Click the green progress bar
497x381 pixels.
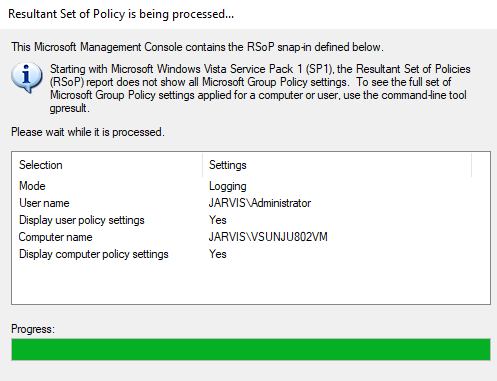(x=251, y=349)
